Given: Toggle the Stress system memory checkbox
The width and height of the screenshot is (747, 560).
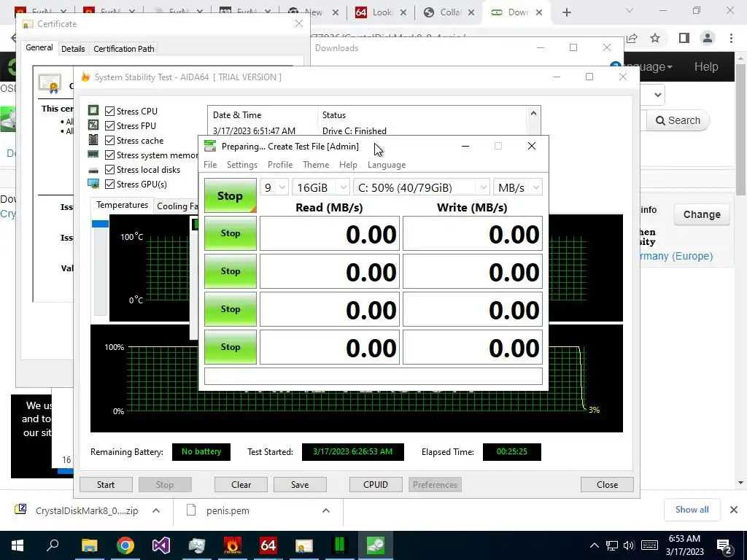Looking at the screenshot, I should [x=109, y=155].
